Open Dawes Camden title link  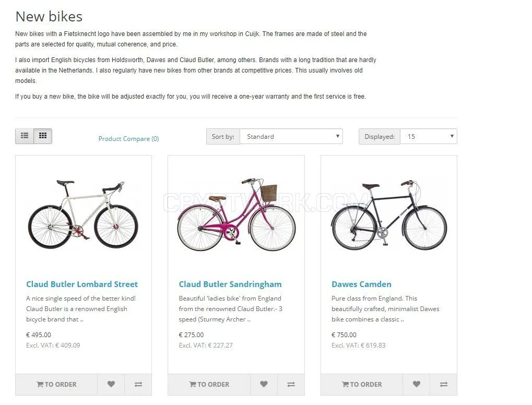[361, 284]
